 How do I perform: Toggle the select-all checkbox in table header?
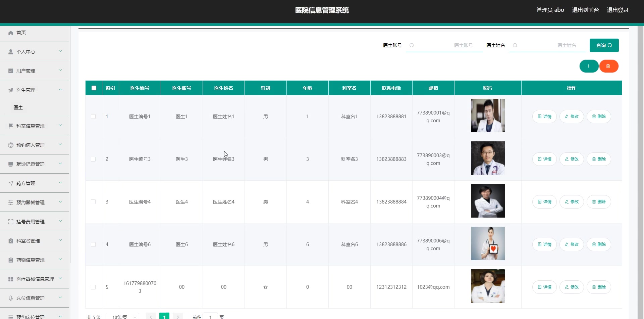click(94, 88)
